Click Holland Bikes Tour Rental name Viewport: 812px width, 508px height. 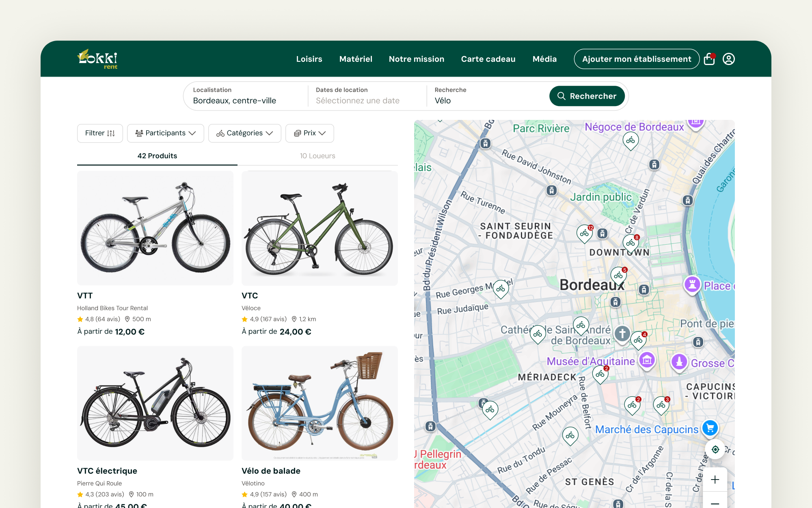(x=112, y=308)
